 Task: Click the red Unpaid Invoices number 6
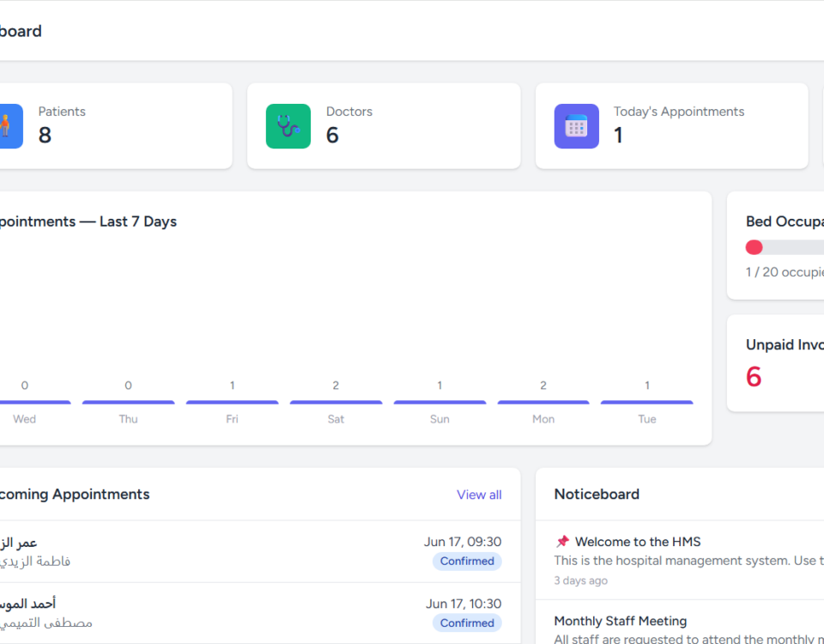754,377
